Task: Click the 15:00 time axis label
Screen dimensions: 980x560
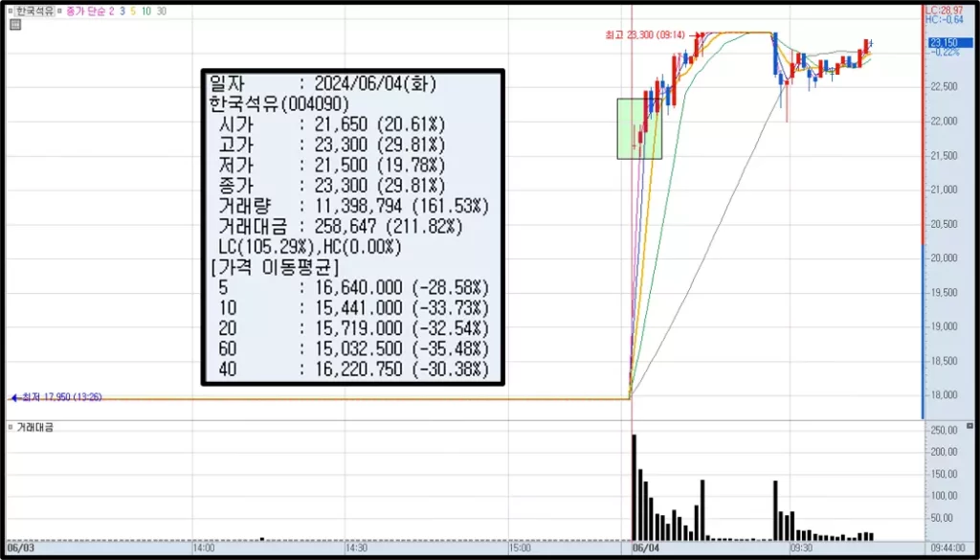Action: click(x=520, y=547)
